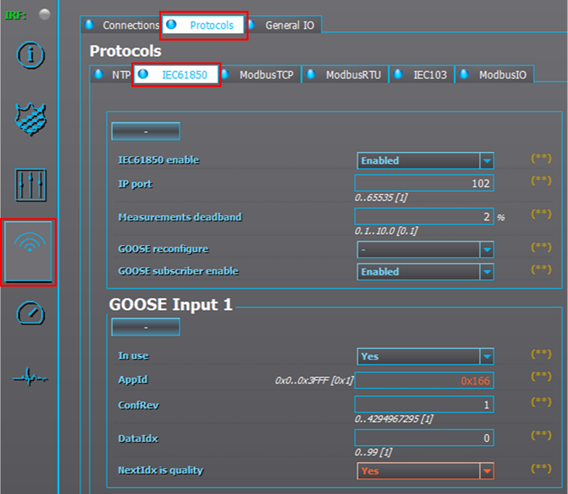568x494 pixels.
Task: Click the AppId field showing 0x166
Action: (424, 381)
